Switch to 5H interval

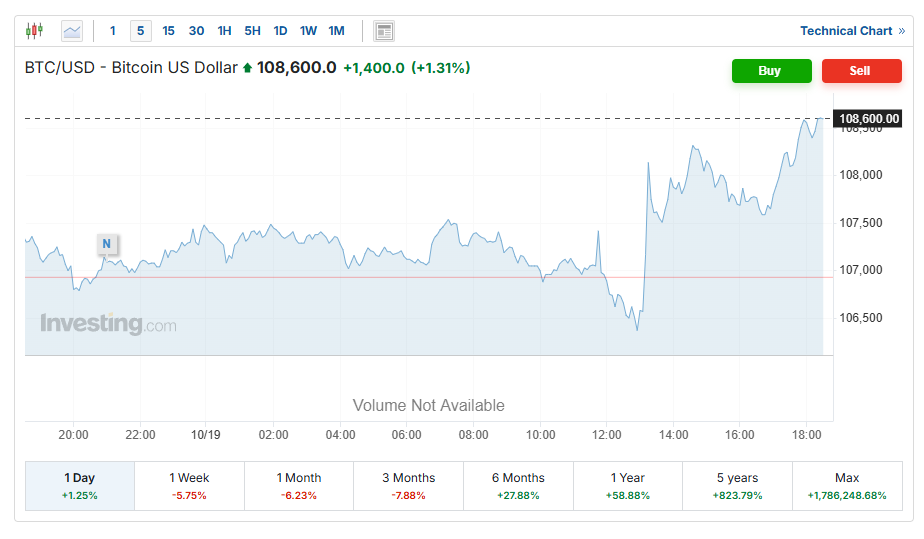click(252, 31)
